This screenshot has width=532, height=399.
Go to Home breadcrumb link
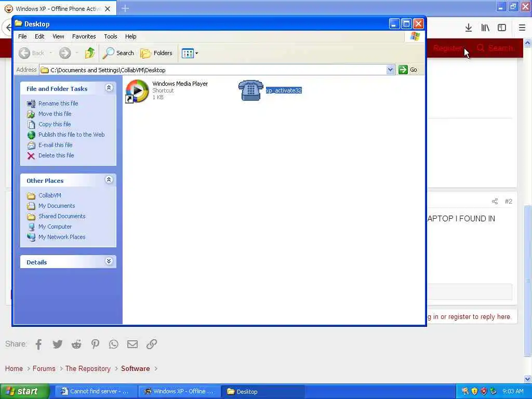(14, 368)
